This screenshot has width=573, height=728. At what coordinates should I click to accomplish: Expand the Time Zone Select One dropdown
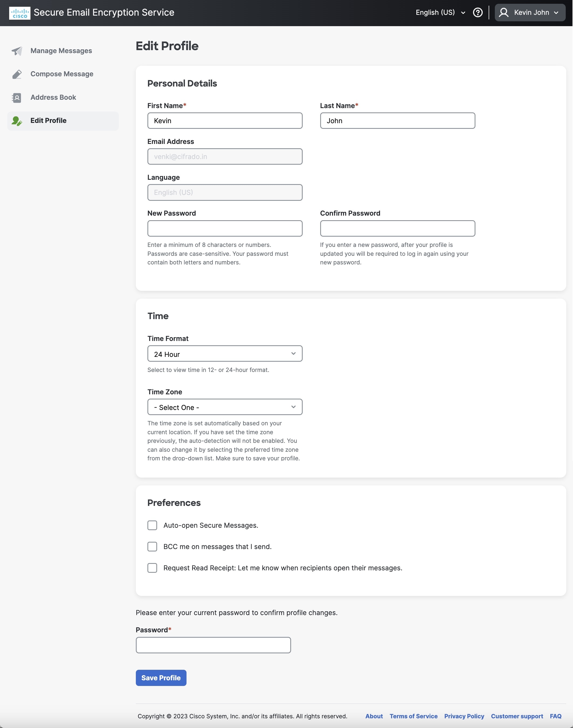[x=225, y=407]
